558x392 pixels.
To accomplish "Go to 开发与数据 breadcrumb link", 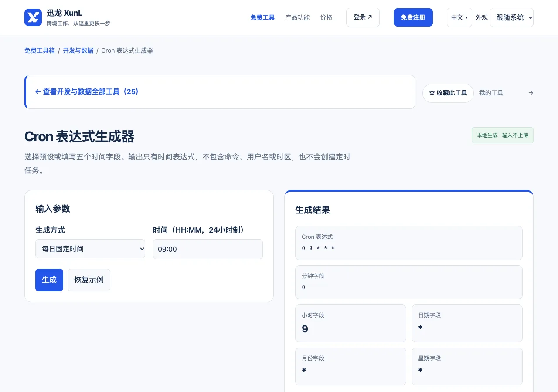I will [x=78, y=51].
